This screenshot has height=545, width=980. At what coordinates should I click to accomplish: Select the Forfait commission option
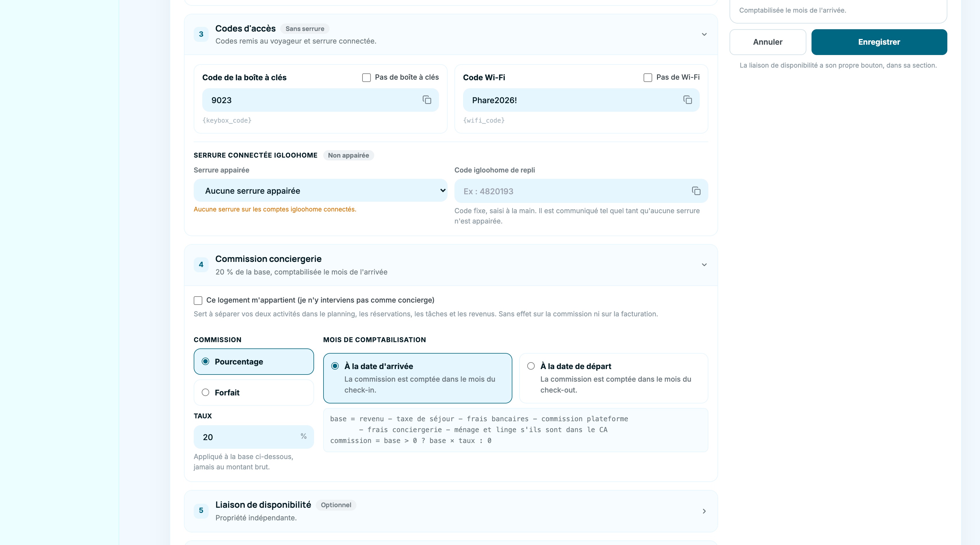pos(254,393)
